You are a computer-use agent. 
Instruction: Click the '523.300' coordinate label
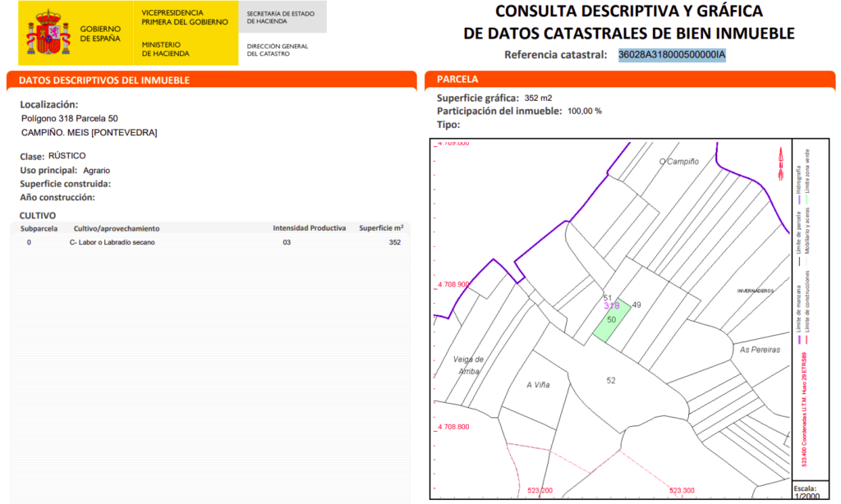(682, 491)
